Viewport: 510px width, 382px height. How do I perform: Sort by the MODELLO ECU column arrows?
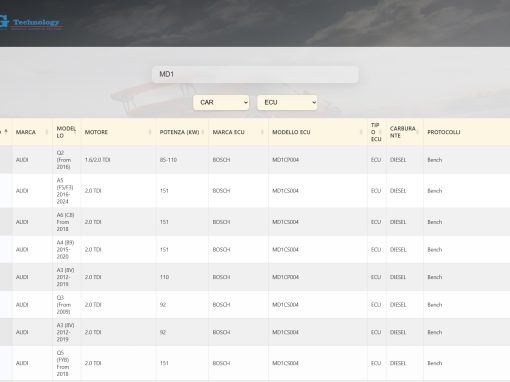[361, 132]
